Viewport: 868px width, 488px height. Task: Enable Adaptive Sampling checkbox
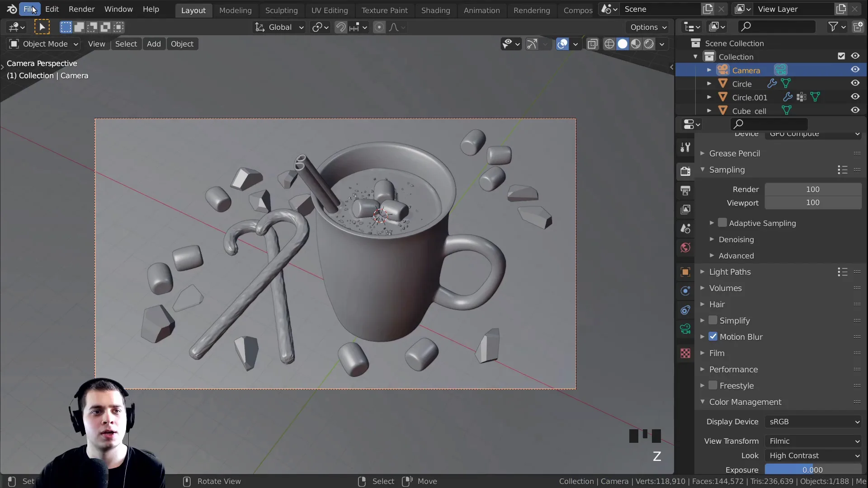[x=722, y=223]
